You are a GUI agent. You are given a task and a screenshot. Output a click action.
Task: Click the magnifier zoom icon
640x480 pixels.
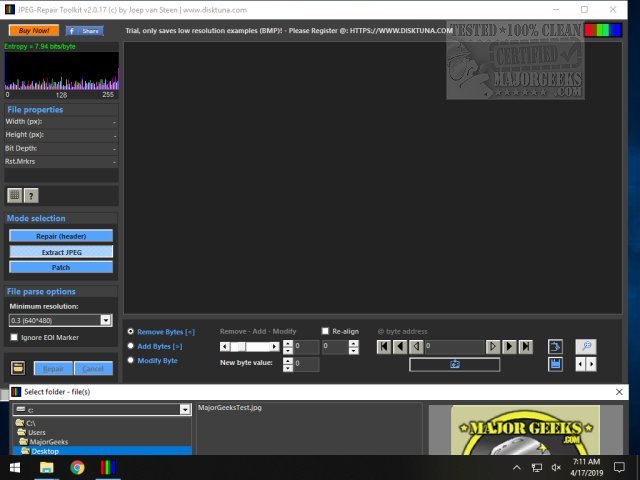click(586, 347)
